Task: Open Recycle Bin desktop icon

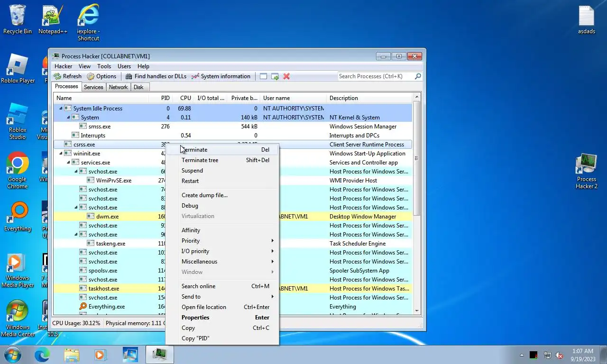Action: coord(18,20)
